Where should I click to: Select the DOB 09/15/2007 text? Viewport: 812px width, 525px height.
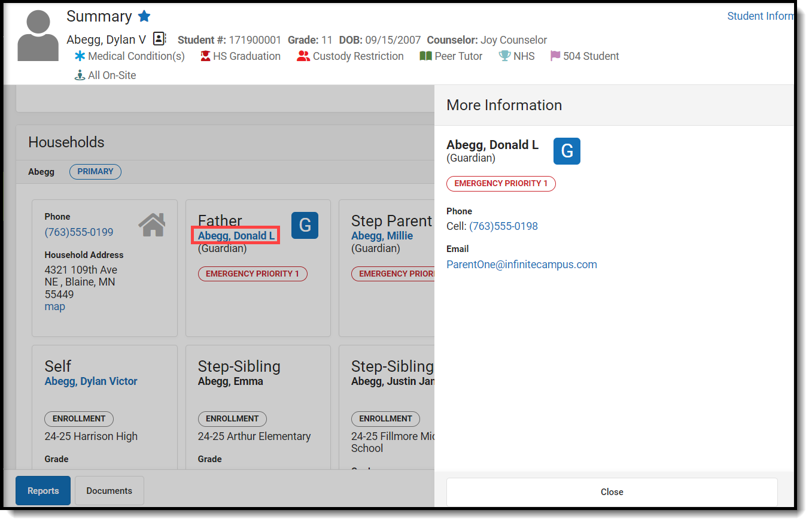[x=380, y=40]
